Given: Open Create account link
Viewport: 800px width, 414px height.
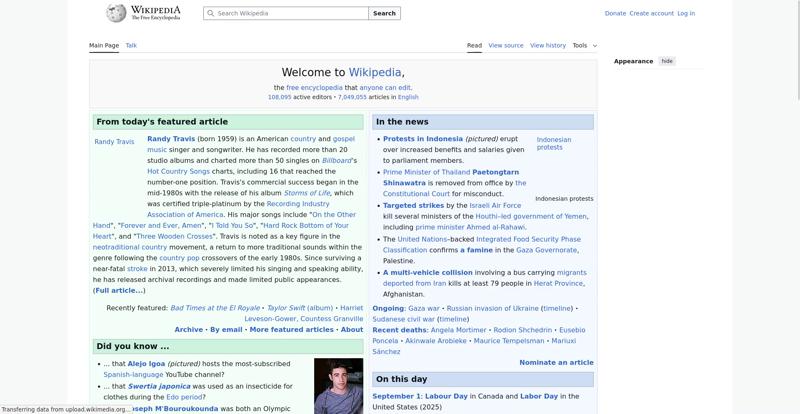Looking at the screenshot, I should click(x=652, y=13).
